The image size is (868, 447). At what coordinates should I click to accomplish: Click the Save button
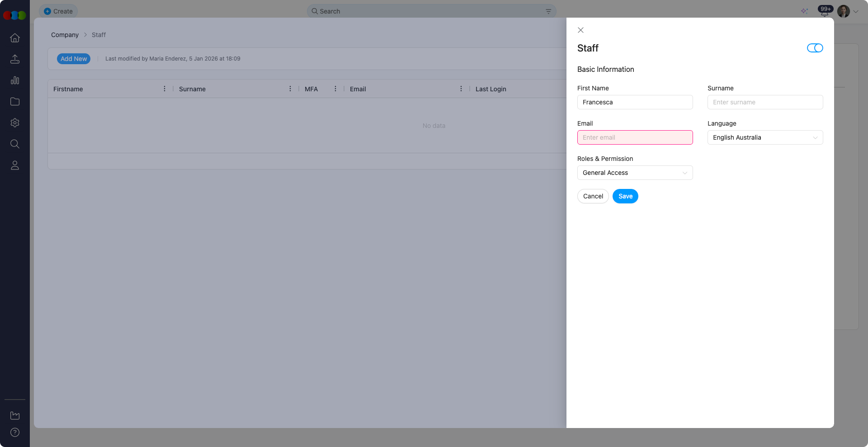point(625,196)
